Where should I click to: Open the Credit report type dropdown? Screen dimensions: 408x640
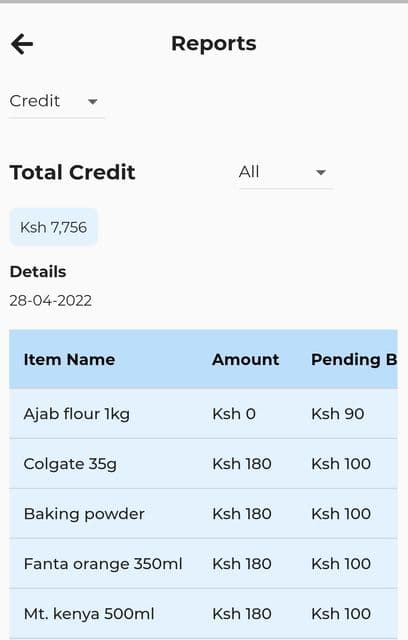click(56, 102)
